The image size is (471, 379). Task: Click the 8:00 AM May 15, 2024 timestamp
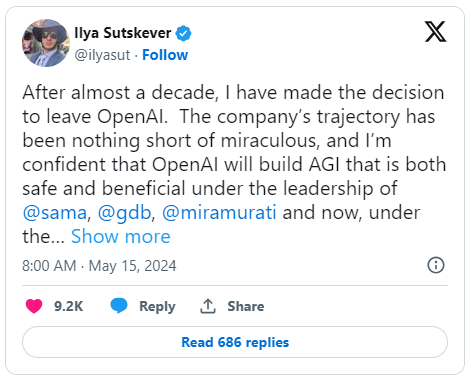pos(99,266)
